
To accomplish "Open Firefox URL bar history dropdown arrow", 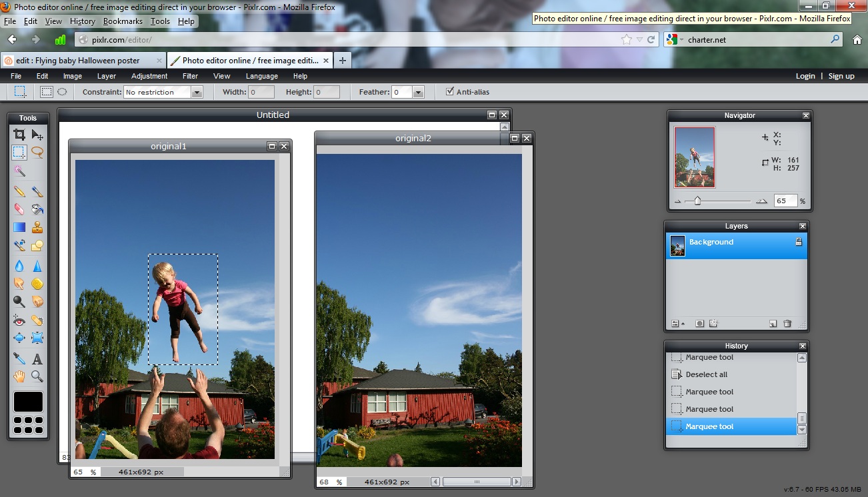I will coord(639,40).
